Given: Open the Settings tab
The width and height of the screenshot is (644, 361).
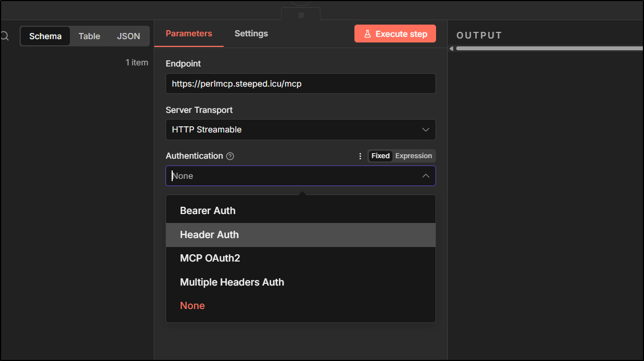Looking at the screenshot, I should (x=251, y=34).
